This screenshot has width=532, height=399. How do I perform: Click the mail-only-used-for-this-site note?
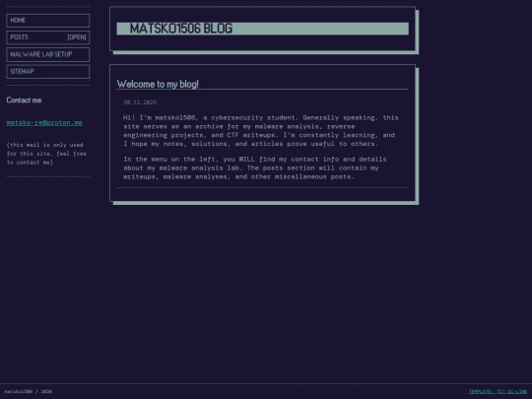click(x=46, y=154)
